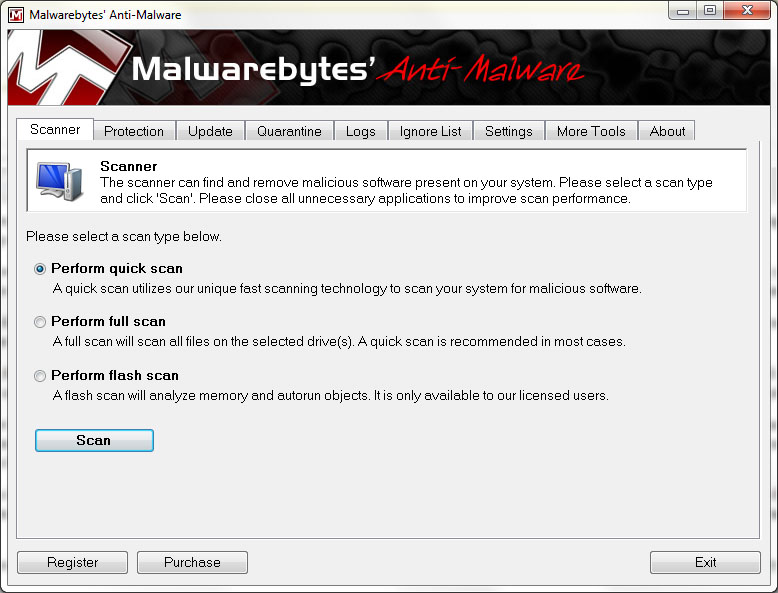
Task: Close the Anti-Malware window
Action: pos(747,10)
